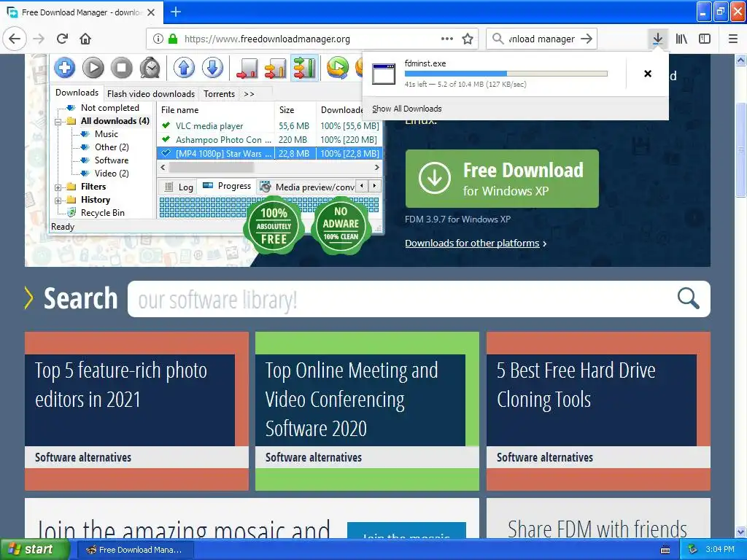Click the browser forward arrow
The image size is (747, 560).
tap(39, 39)
